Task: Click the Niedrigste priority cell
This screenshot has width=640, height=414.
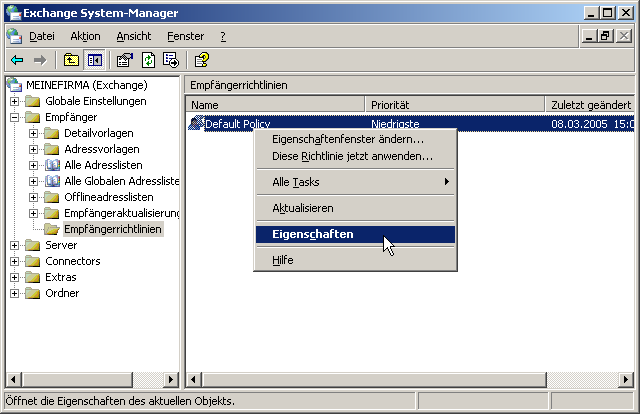Action: tap(395, 124)
